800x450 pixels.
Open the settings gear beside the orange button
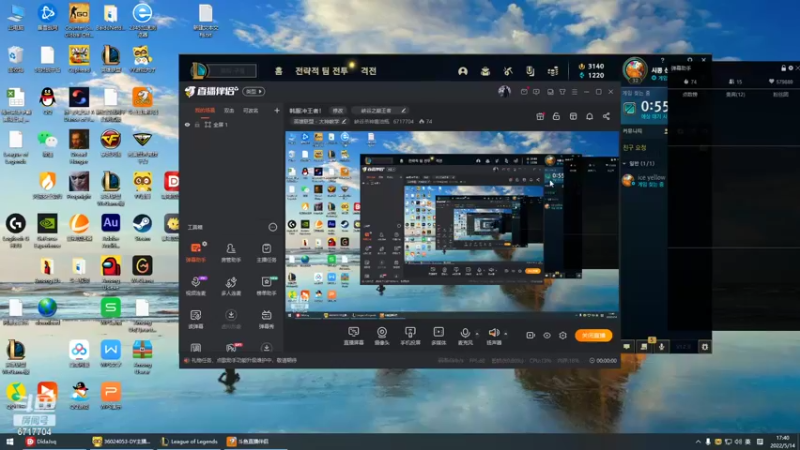(x=563, y=335)
